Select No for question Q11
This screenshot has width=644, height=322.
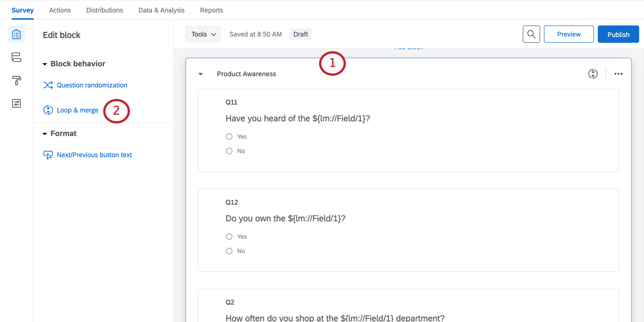click(229, 151)
